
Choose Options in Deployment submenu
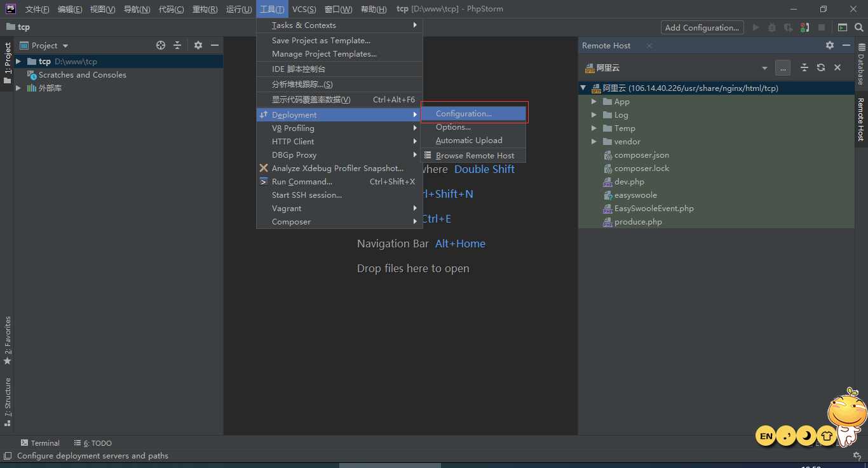[x=473, y=127]
